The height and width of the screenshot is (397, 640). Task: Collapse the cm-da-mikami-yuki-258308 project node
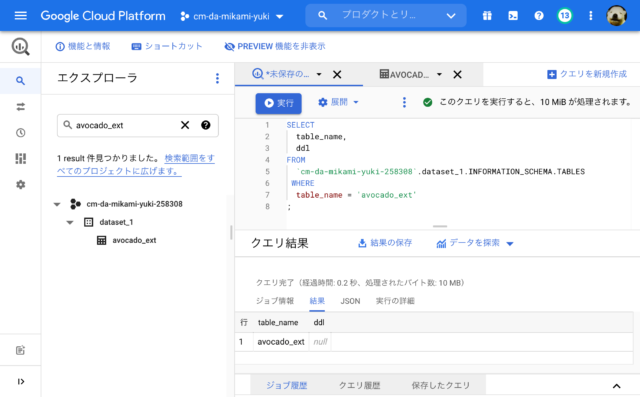[x=57, y=204]
